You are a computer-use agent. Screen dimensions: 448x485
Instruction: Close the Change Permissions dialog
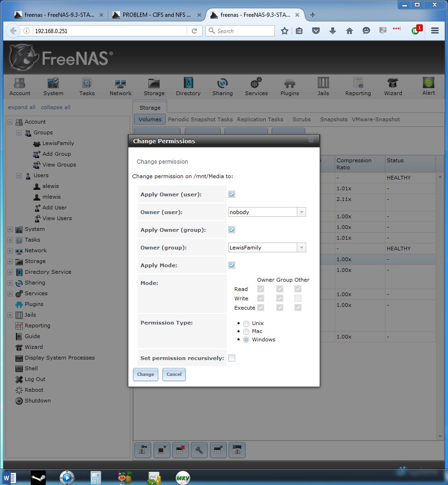pos(311,140)
